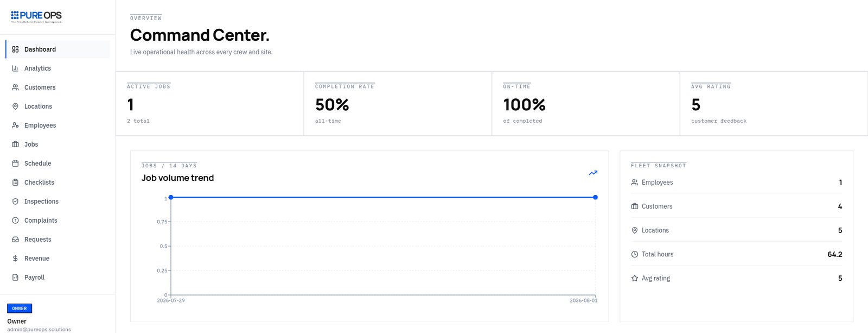Viewport: 868px width, 333px height.
Task: Click the Owner role badge
Action: 20,309
